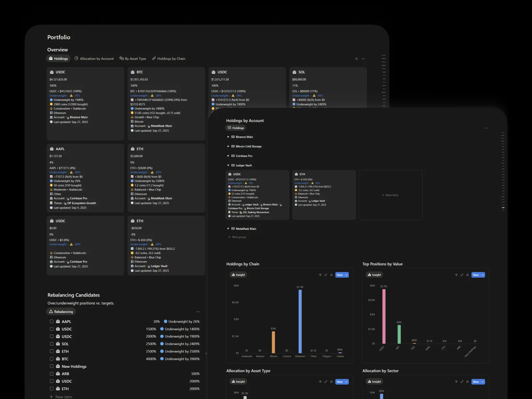Tick the AAPL rebalancing checkbox
This screenshot has height=399, width=532.
[x=52, y=322]
